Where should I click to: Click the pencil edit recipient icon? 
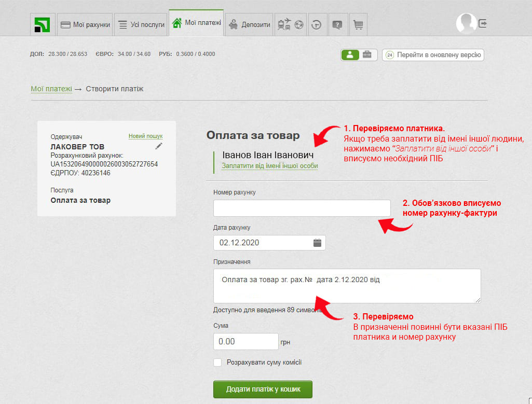point(159,146)
